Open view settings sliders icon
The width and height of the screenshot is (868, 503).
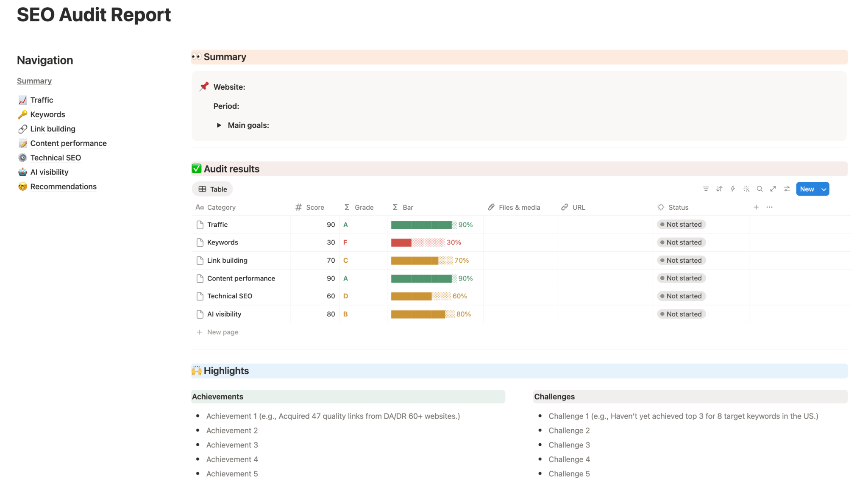(x=787, y=189)
